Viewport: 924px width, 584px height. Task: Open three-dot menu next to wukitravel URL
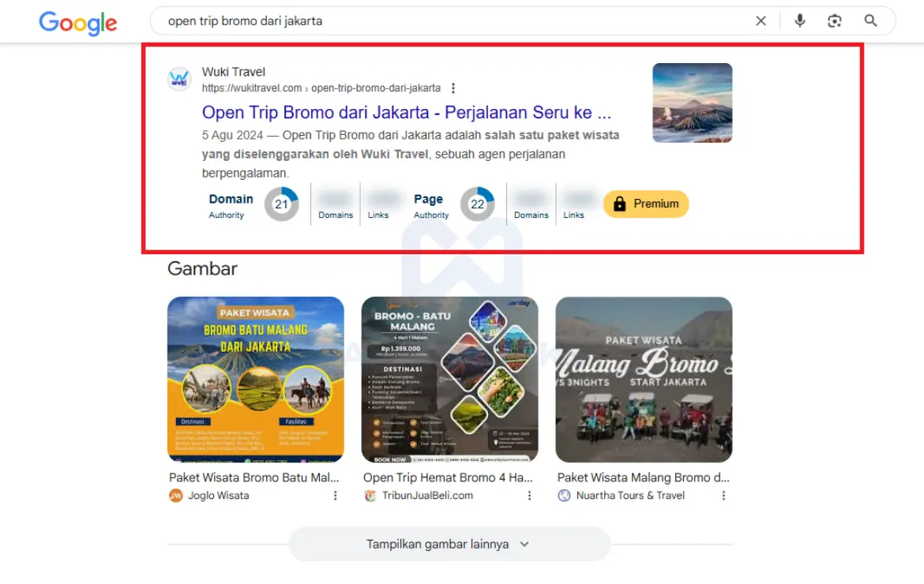click(x=453, y=88)
